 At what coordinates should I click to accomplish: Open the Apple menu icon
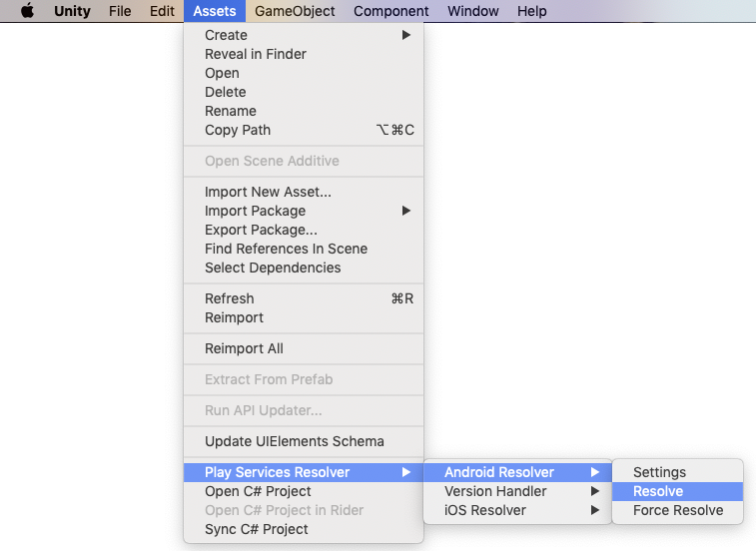[27, 11]
